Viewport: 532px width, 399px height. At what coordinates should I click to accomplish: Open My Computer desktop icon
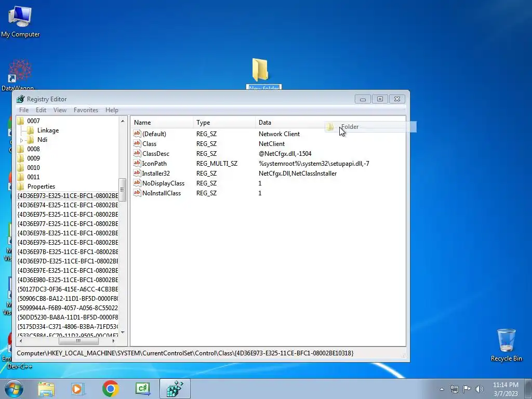coord(20,22)
